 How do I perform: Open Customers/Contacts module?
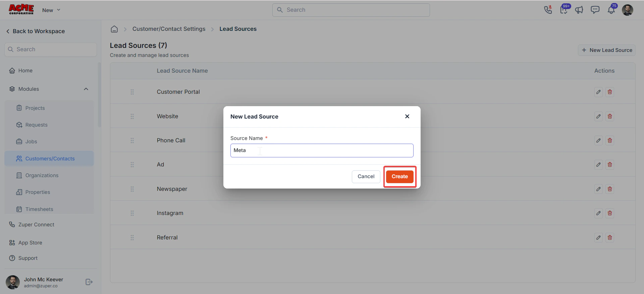point(49,159)
